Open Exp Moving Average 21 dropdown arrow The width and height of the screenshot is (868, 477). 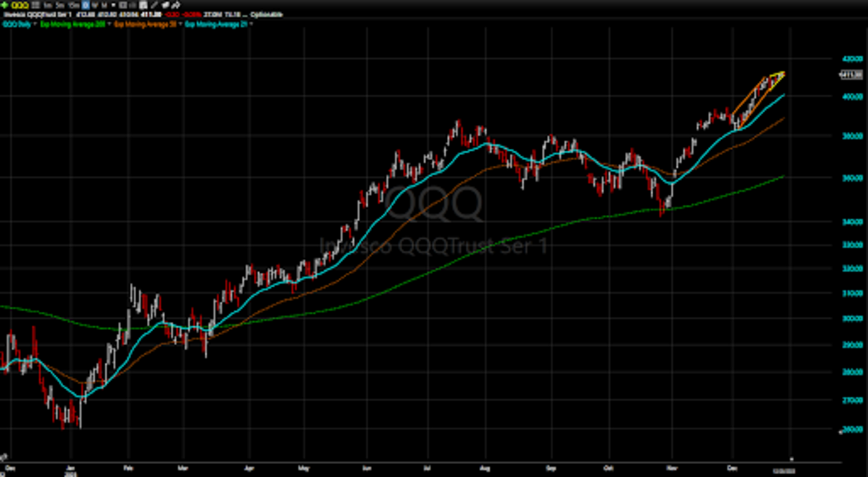[252, 23]
